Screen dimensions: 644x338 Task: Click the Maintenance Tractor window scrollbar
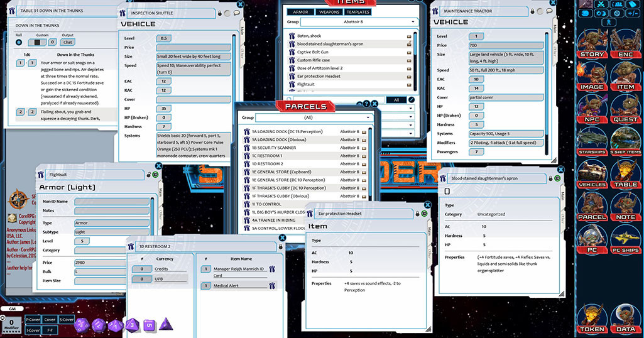tap(547, 93)
